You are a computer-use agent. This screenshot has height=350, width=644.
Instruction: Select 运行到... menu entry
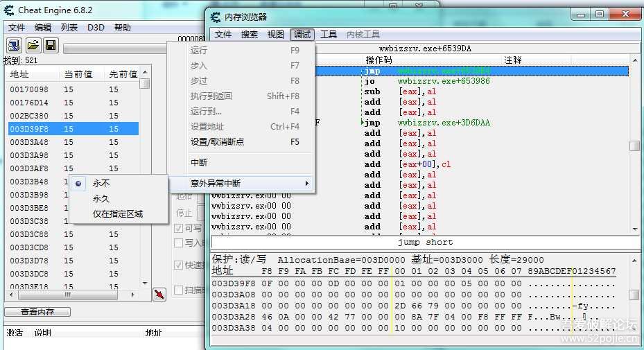(241, 112)
